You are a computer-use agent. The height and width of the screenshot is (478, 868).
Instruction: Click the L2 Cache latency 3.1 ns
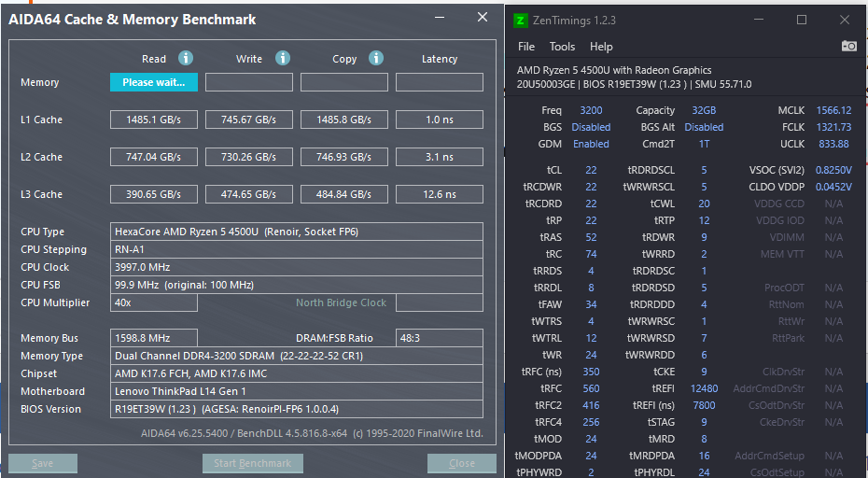[x=440, y=157]
